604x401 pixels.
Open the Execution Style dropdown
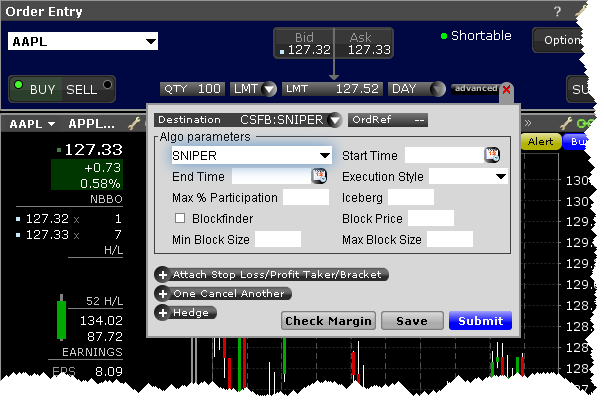pyautogui.click(x=500, y=177)
